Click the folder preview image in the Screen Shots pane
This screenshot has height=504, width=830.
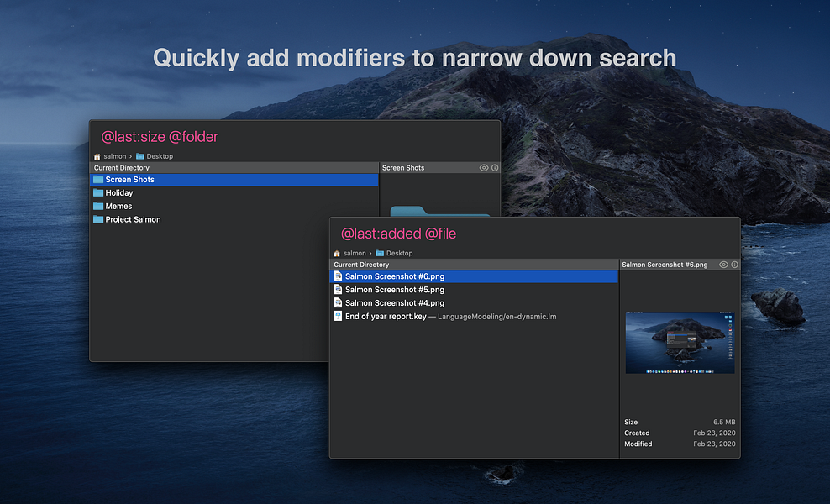pyautogui.click(x=440, y=211)
